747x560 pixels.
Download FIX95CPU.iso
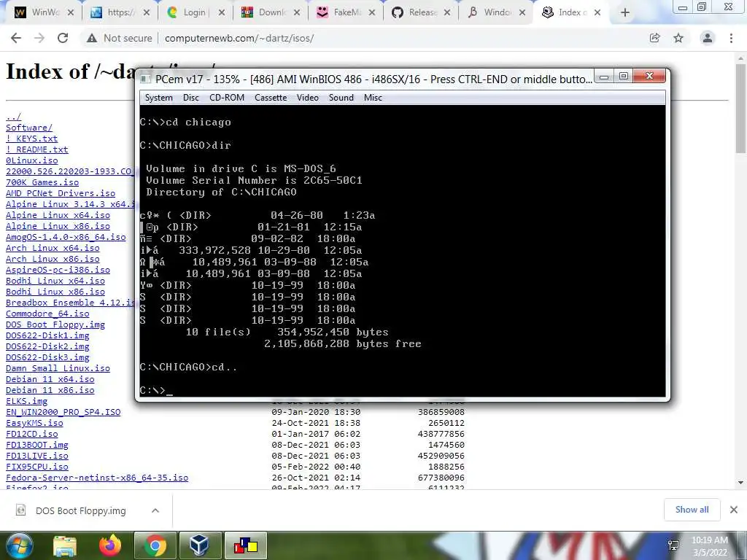coord(36,467)
